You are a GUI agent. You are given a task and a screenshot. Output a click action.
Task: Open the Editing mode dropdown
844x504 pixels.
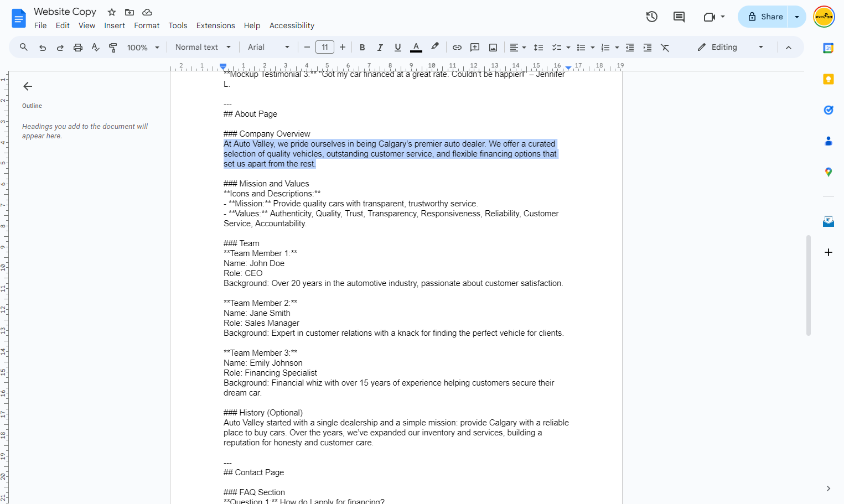tap(731, 48)
